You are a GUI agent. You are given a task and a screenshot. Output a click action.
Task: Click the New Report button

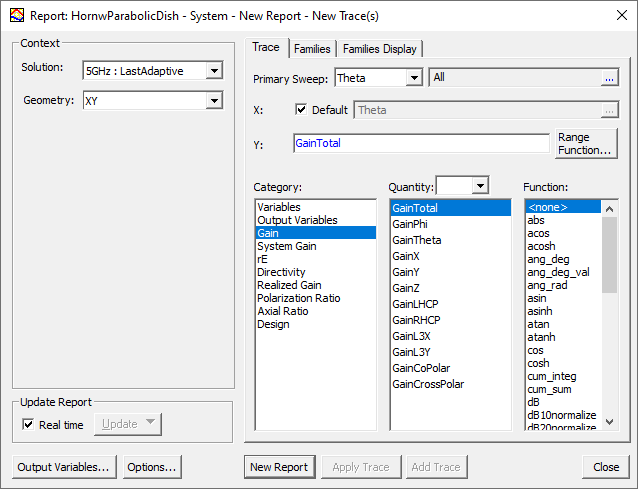(279, 467)
